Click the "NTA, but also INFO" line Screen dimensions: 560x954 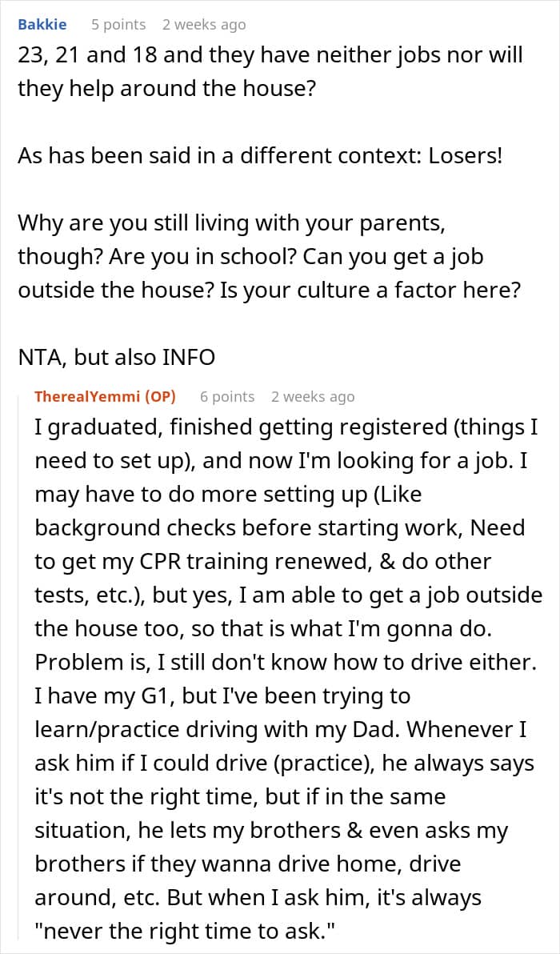point(116,357)
